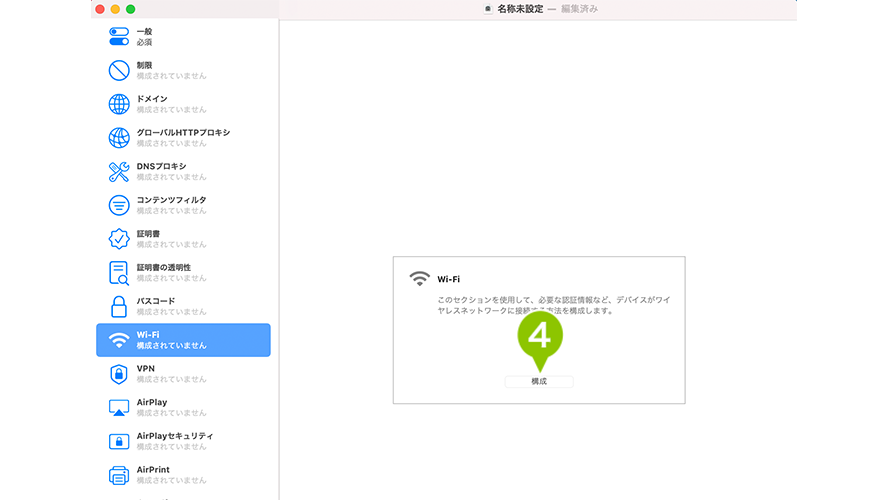Screen dimensions: 889x500
Task: Open the ドメイン payload section
Action: pos(183,104)
